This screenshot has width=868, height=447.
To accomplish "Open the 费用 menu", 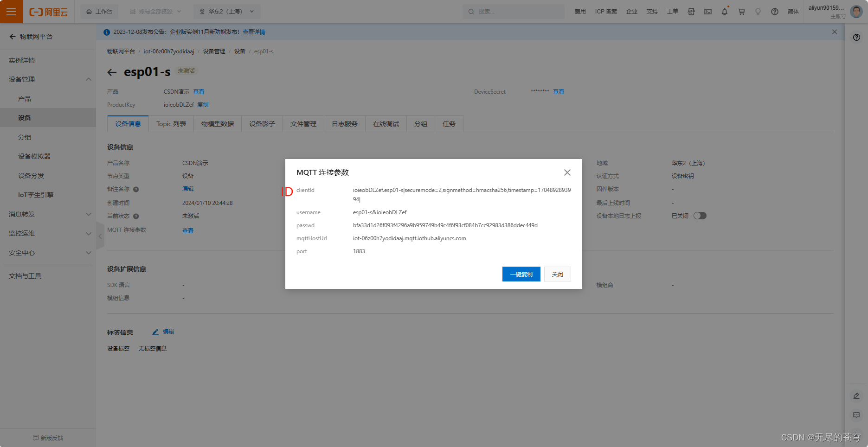I will 580,12.
